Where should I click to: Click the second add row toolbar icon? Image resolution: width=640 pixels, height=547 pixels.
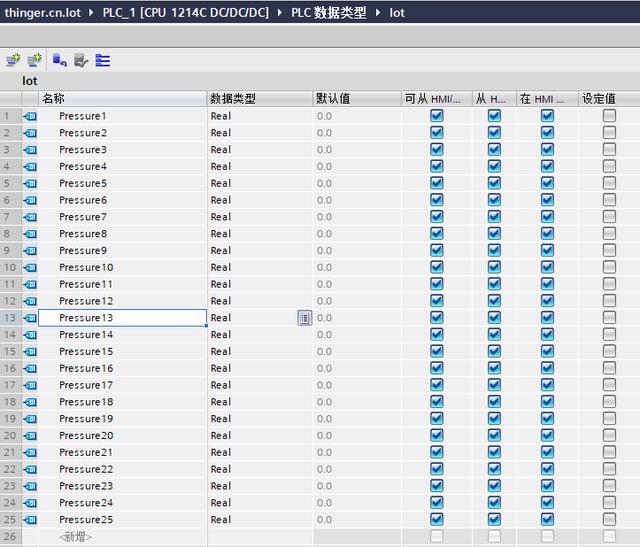point(35,61)
